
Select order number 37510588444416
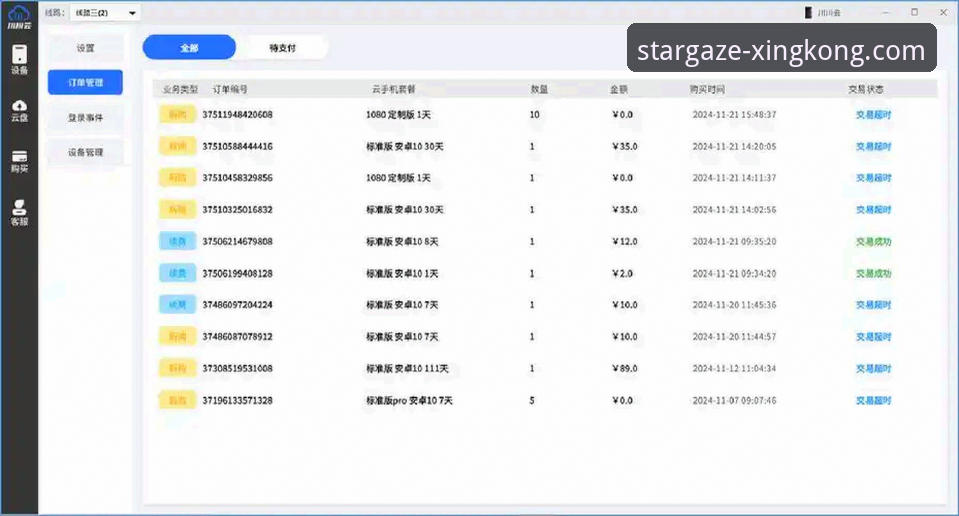click(237, 146)
